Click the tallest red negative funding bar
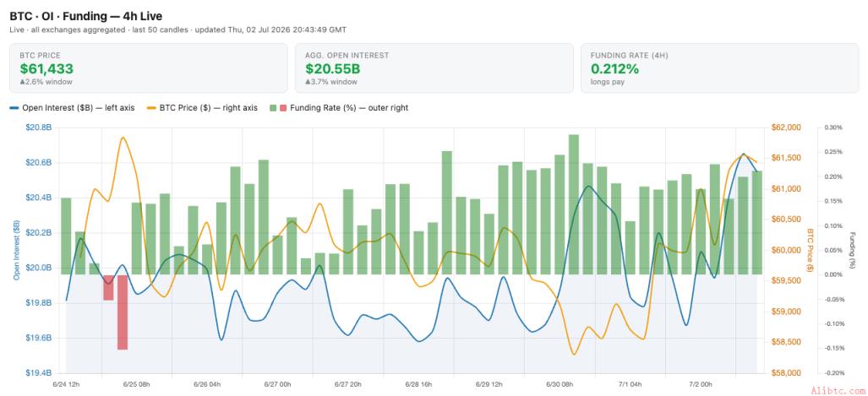 (123, 312)
